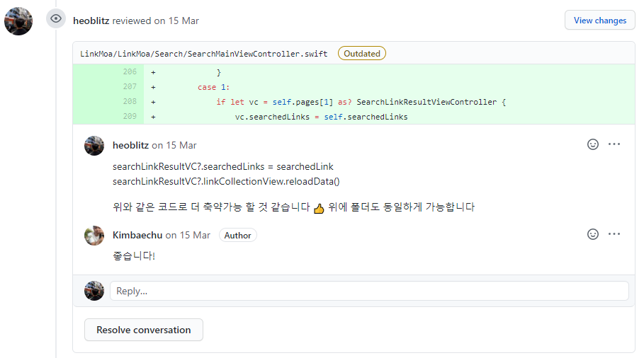Click the avatar beside the reply box
This screenshot has width=644, height=358.
coord(94,291)
